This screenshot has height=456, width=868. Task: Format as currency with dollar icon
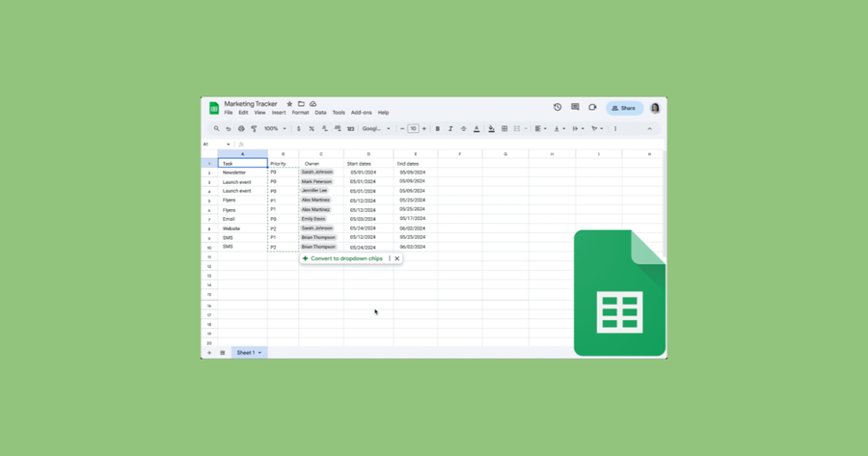[x=298, y=129]
